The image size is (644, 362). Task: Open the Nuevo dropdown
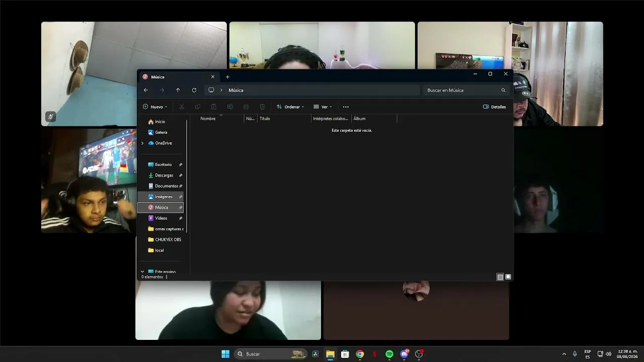tap(155, 107)
